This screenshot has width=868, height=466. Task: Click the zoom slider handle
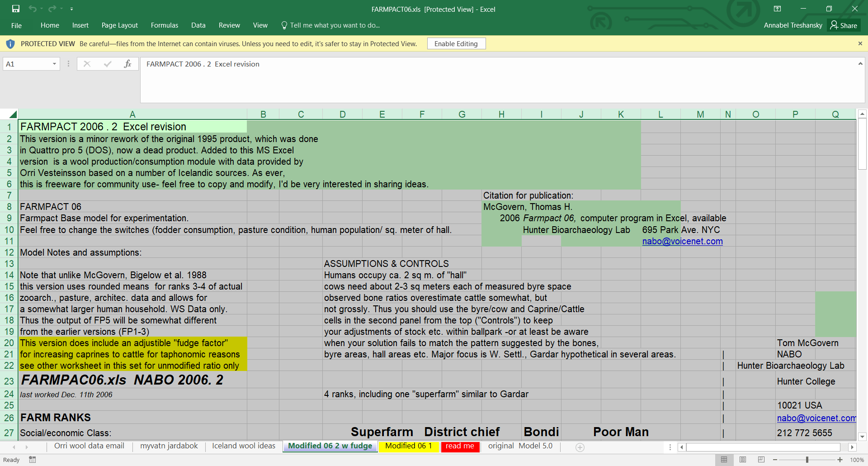(807, 460)
